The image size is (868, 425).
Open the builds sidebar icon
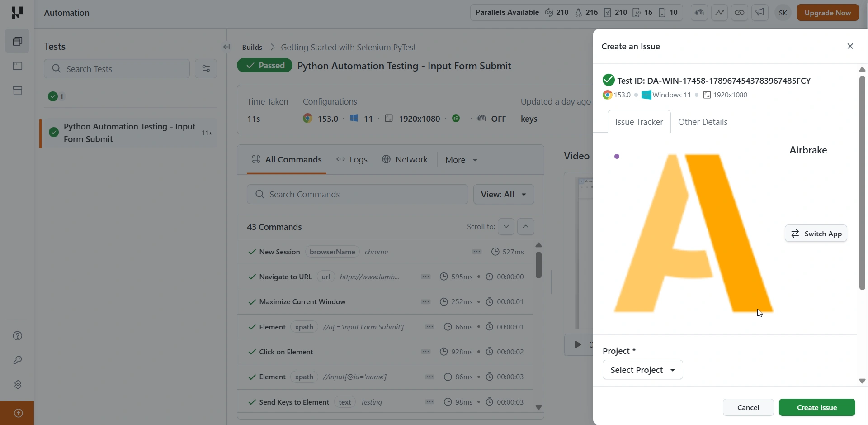point(17,41)
